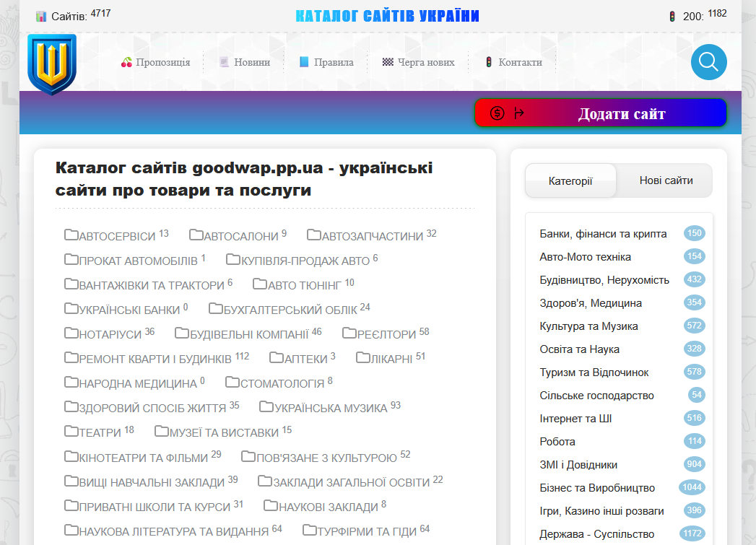Open the Каталог сайтів України title link
756x545 pixels.
(387, 16)
